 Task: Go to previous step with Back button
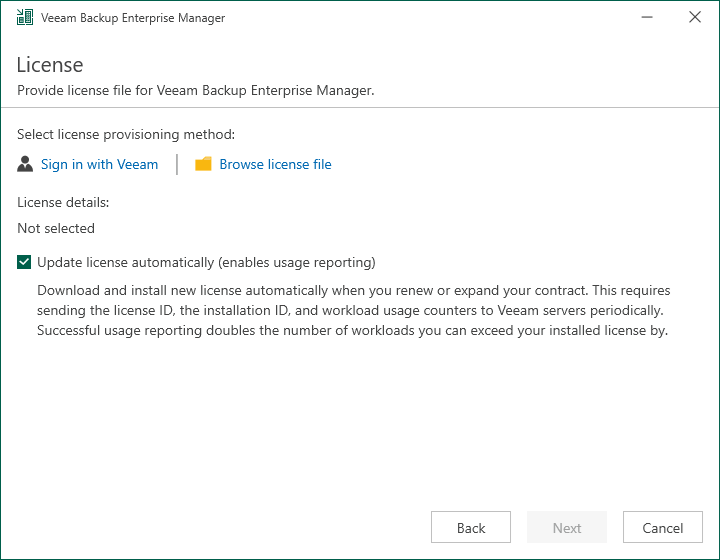coord(471,527)
